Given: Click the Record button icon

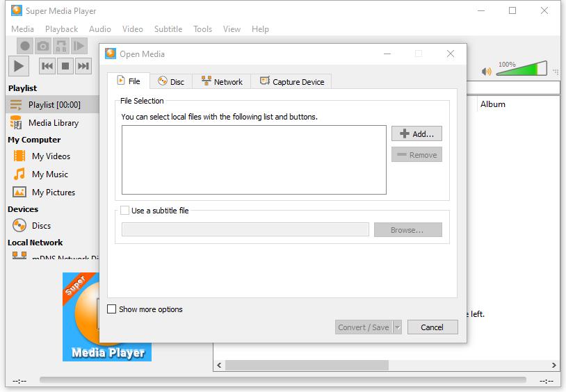Looking at the screenshot, I should click(x=25, y=46).
